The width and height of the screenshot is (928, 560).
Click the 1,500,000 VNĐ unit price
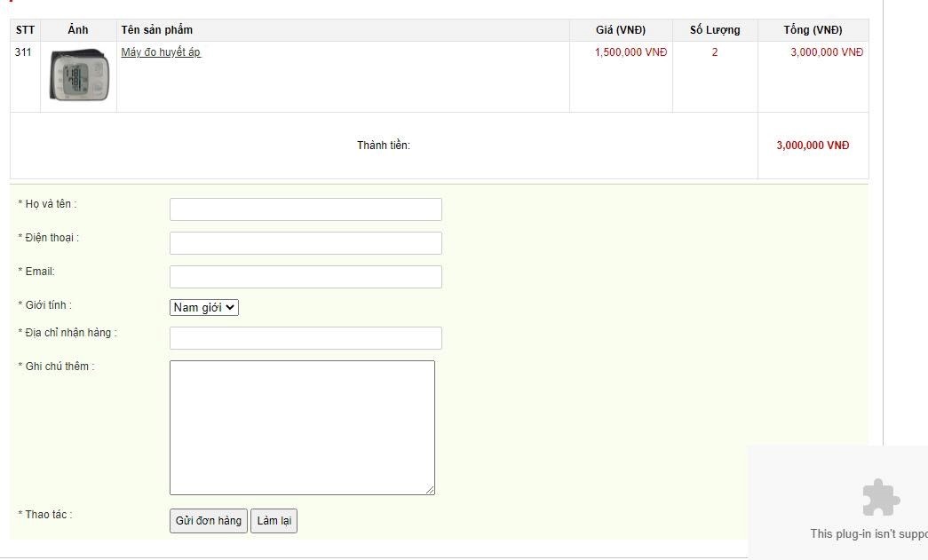[631, 52]
